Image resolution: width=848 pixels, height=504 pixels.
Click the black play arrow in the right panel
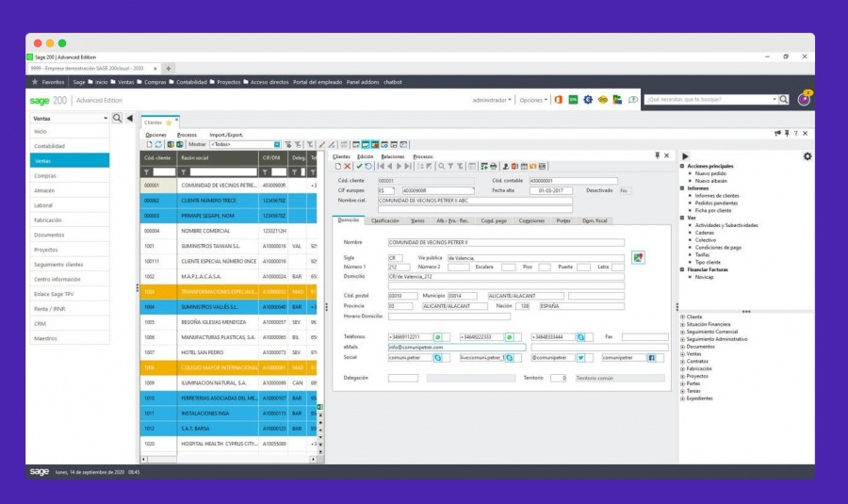[685, 156]
